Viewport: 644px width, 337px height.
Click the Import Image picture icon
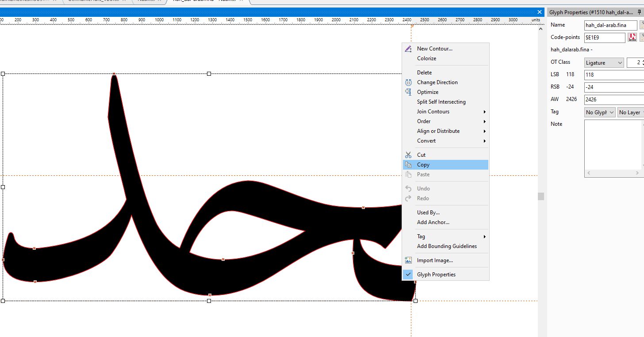(408, 260)
